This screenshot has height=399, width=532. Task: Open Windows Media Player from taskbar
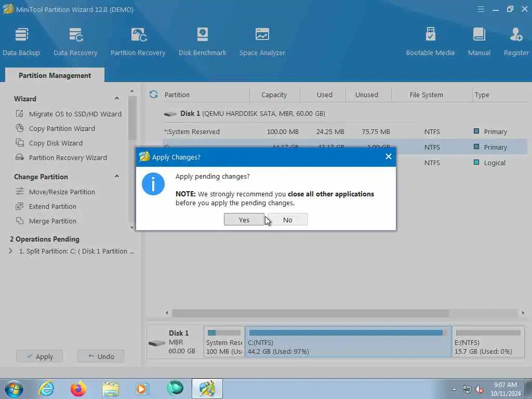(142, 389)
